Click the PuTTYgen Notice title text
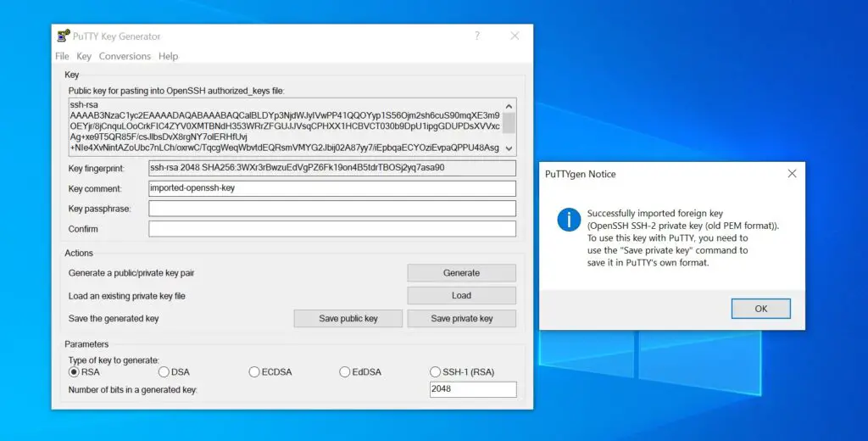The image size is (868, 441). click(580, 174)
